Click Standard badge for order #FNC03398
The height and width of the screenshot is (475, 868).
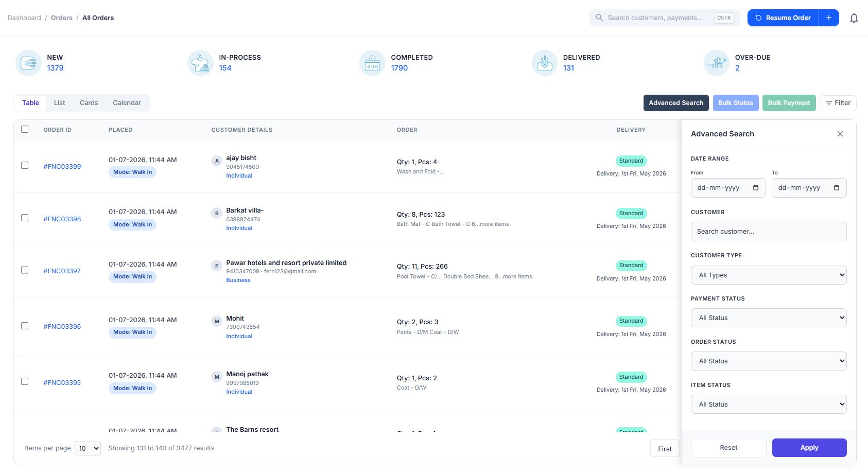pos(631,214)
